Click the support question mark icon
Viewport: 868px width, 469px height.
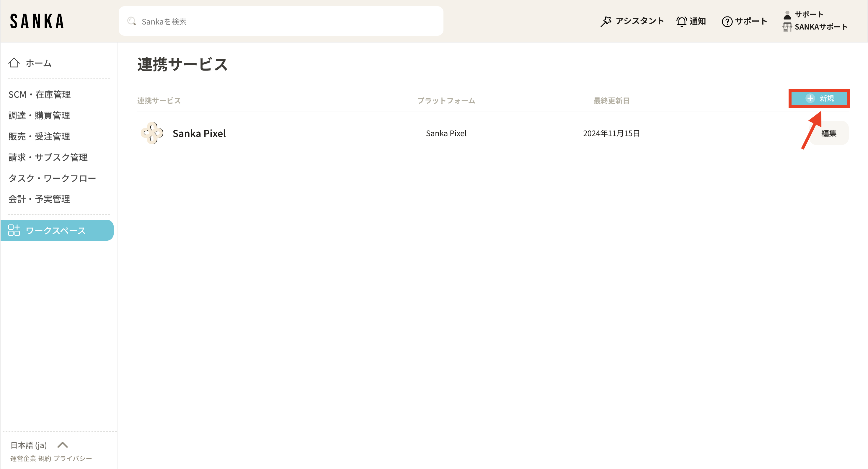point(727,22)
